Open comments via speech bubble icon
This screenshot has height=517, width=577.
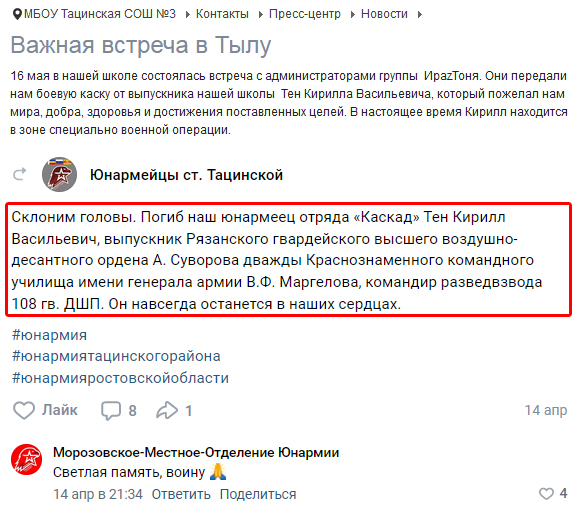click(x=111, y=410)
